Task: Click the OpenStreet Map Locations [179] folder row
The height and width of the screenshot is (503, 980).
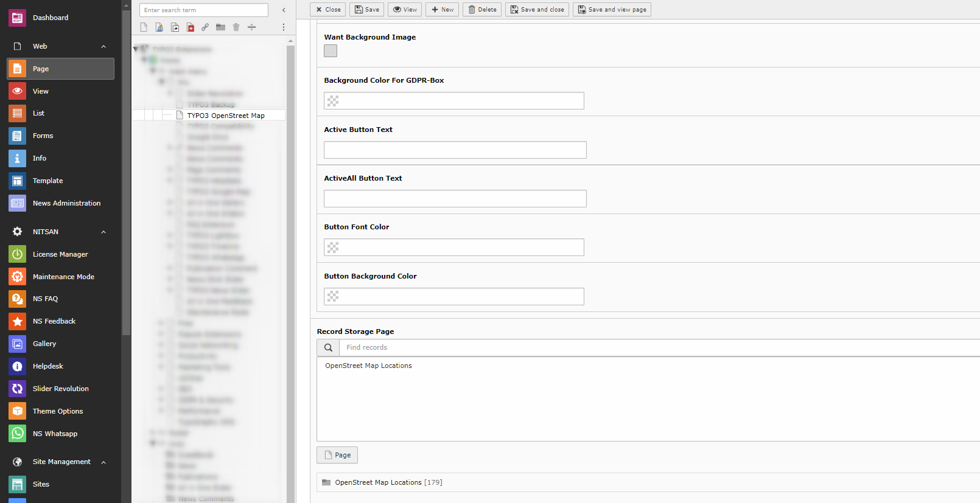Action: (x=648, y=482)
